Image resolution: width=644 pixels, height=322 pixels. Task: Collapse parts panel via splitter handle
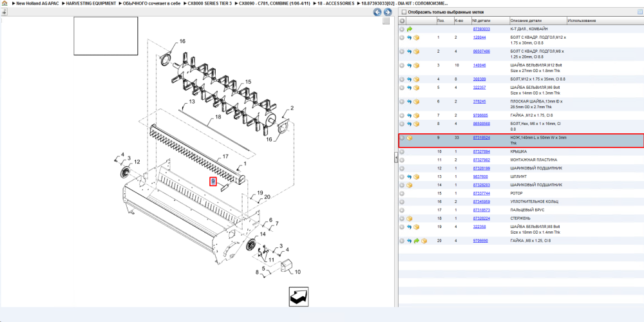point(396,158)
